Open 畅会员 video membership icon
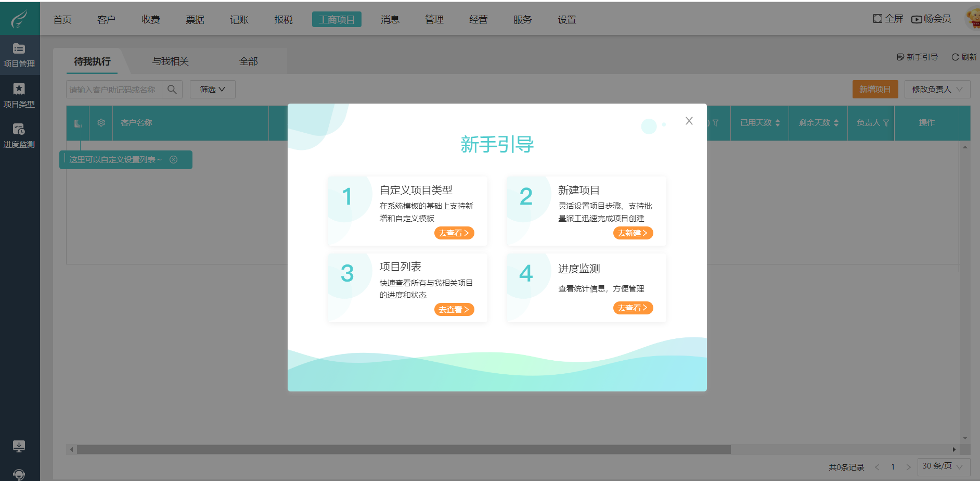Screen dimensions: 980x481 915,19
